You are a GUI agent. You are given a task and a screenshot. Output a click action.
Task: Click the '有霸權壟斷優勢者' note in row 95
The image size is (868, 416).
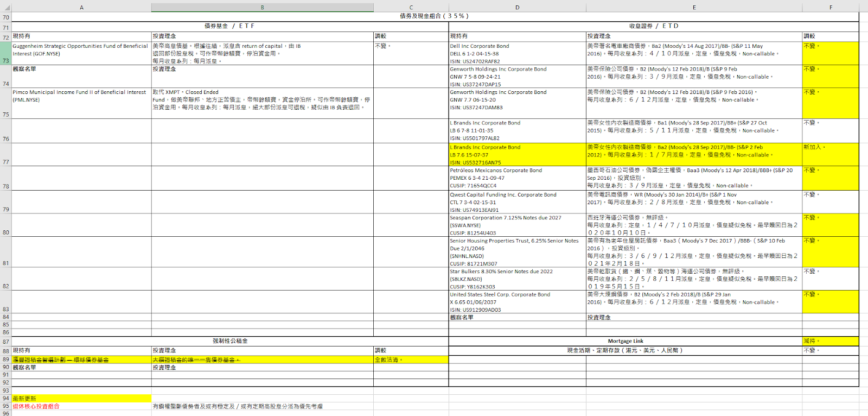tap(263, 406)
